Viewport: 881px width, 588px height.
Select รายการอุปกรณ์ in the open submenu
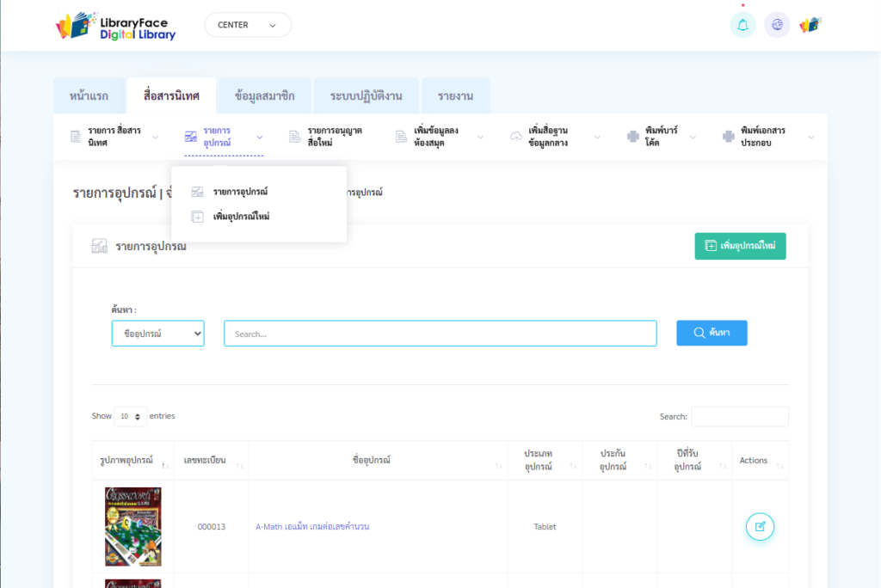pyautogui.click(x=240, y=192)
